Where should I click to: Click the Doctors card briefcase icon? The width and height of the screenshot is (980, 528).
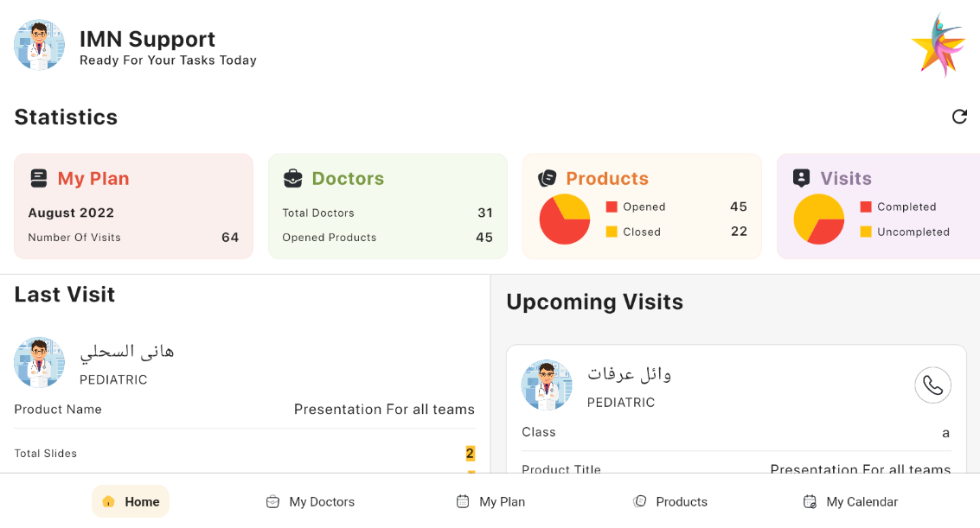(293, 179)
